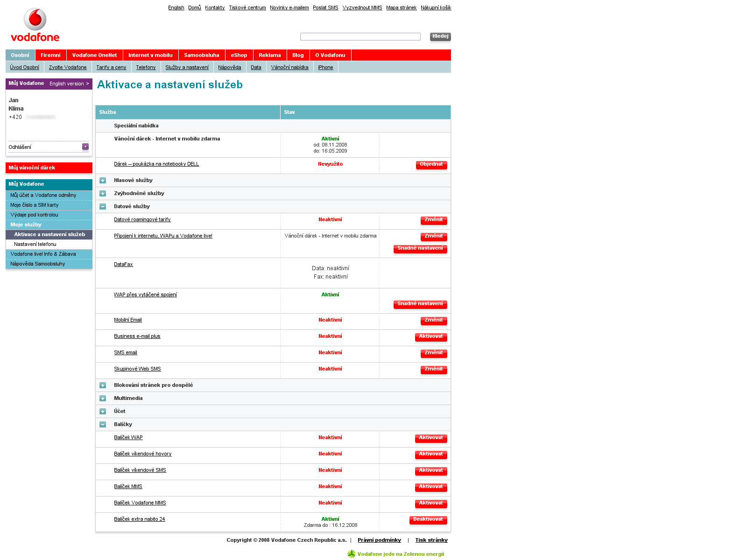The image size is (747, 560).
Task: Click Objednat for the DELL voucher
Action: 431,165
